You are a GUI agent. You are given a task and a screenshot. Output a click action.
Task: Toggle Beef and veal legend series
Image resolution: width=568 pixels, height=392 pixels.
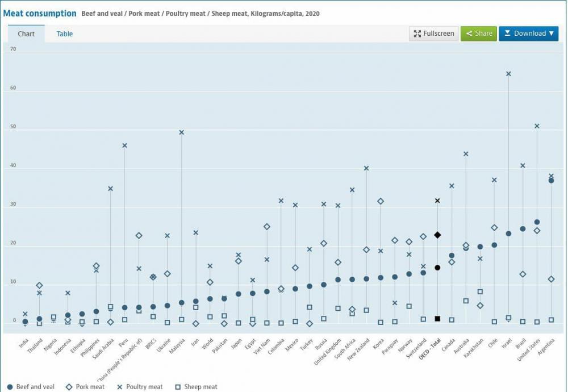pos(31,387)
